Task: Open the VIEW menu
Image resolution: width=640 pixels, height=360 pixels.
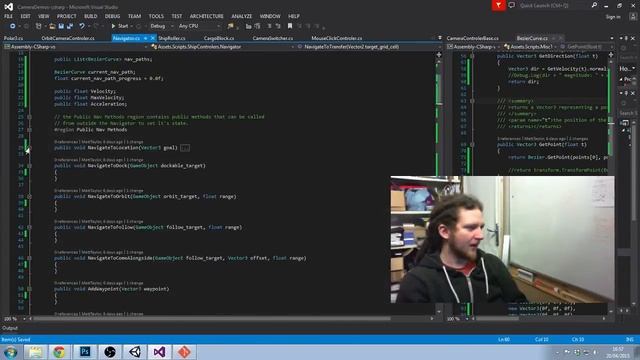Action: pyautogui.click(x=44, y=16)
